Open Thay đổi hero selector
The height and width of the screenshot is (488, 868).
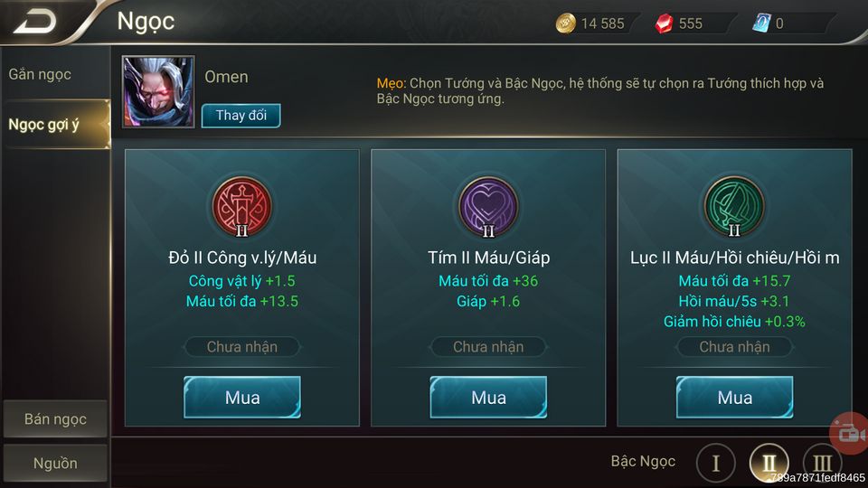point(241,116)
